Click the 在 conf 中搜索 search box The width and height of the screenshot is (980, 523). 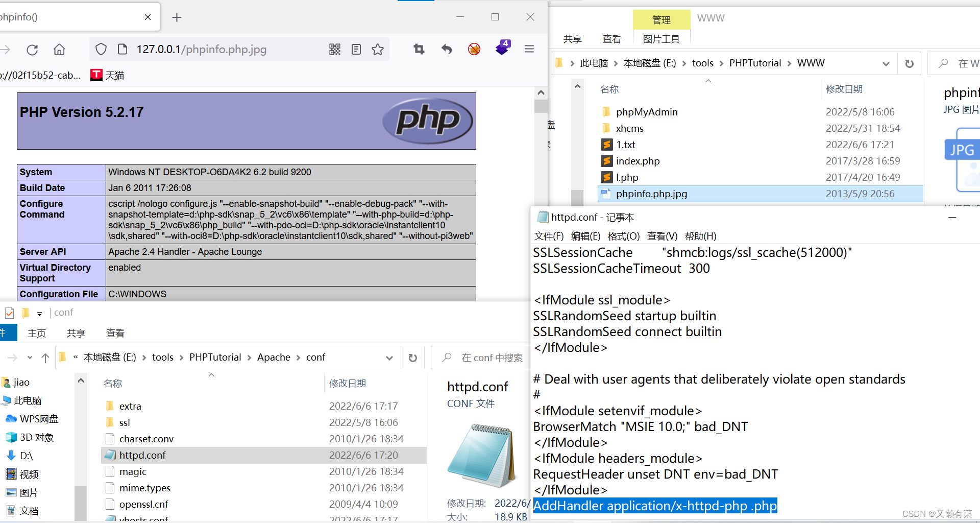(481, 358)
